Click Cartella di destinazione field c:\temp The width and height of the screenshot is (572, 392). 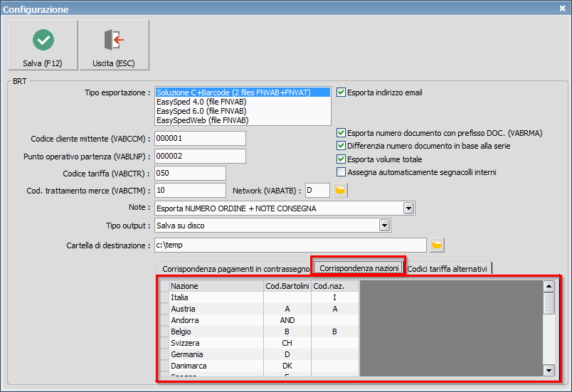(291, 245)
